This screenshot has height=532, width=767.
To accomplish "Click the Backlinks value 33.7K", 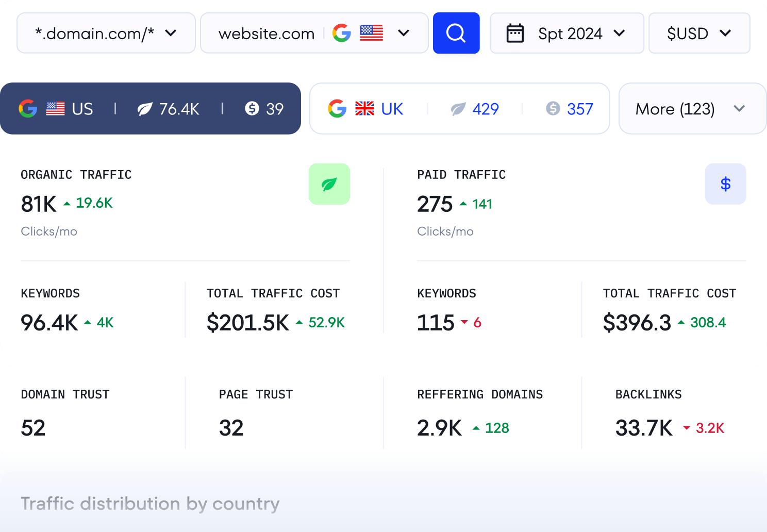I will click(644, 428).
